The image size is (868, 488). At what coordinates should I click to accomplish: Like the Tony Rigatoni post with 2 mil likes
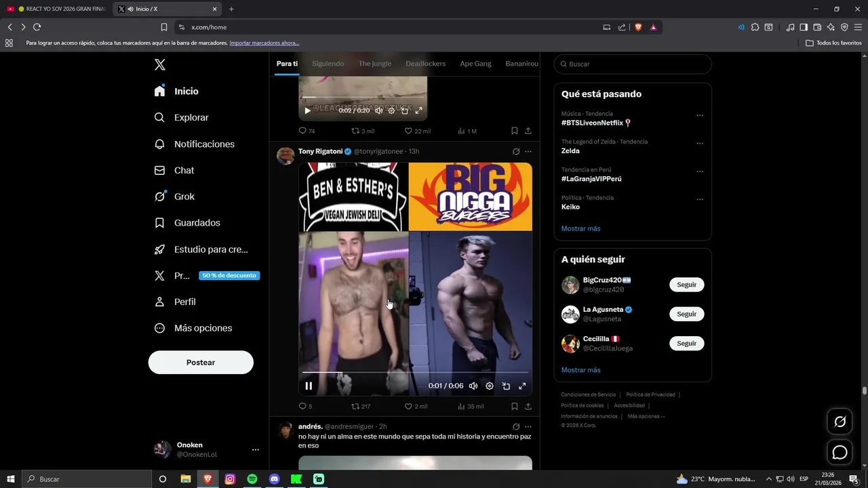[x=416, y=407]
